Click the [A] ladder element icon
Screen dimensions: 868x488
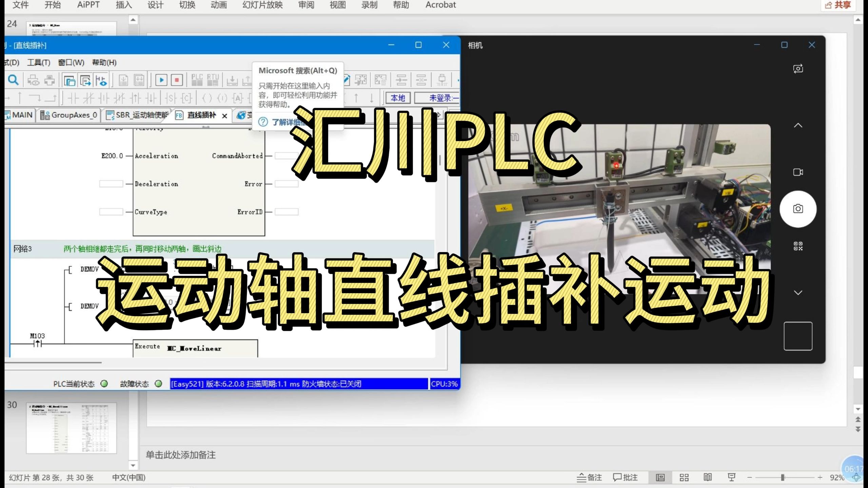point(238,98)
